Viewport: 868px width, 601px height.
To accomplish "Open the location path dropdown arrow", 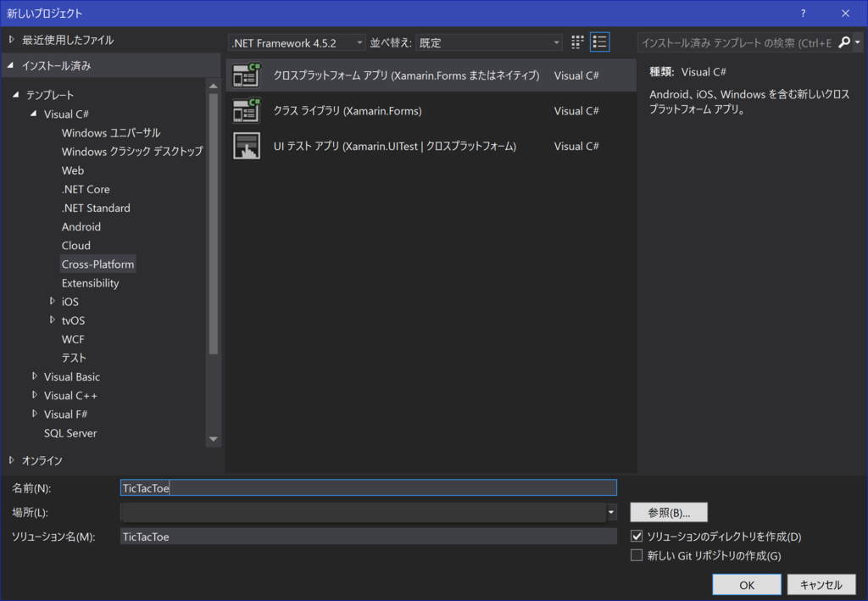I will (611, 513).
